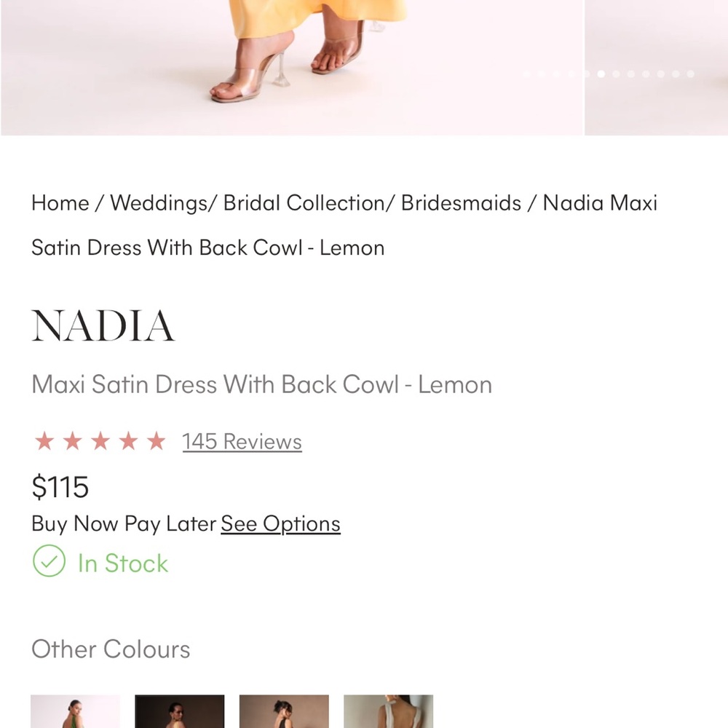This screenshot has width=728, height=728.
Task: Click the first rating star
Action: pyautogui.click(x=44, y=441)
